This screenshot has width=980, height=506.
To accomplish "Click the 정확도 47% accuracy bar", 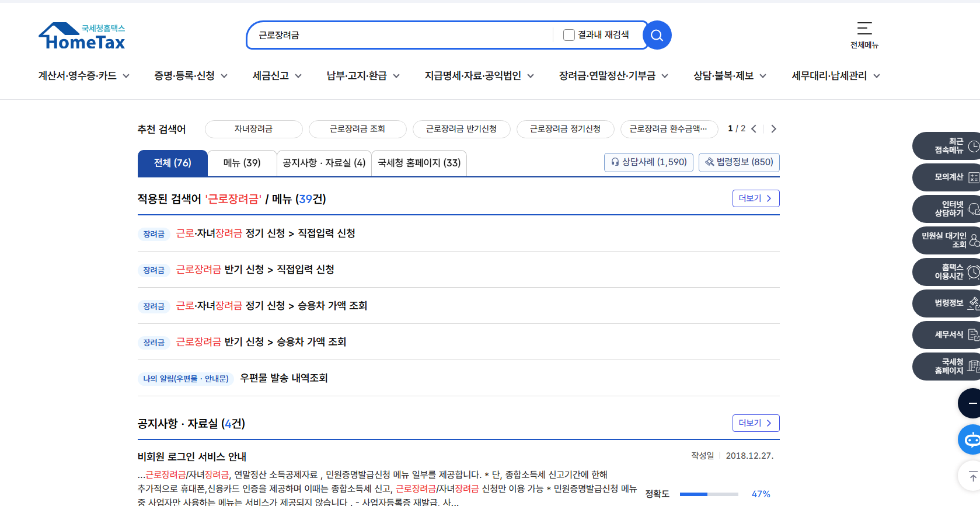I will (709, 494).
